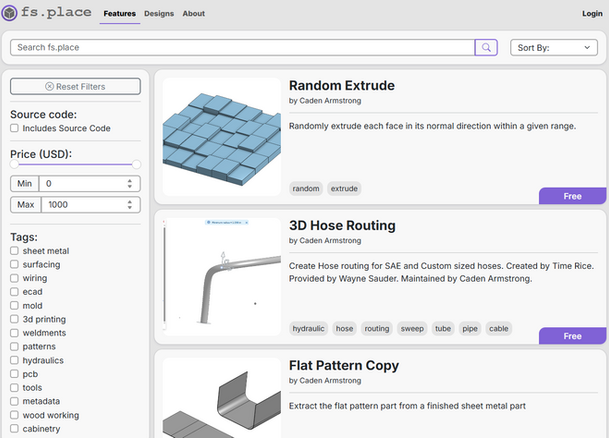Check the weldments tag filter
This screenshot has height=438, width=609.
(14, 333)
